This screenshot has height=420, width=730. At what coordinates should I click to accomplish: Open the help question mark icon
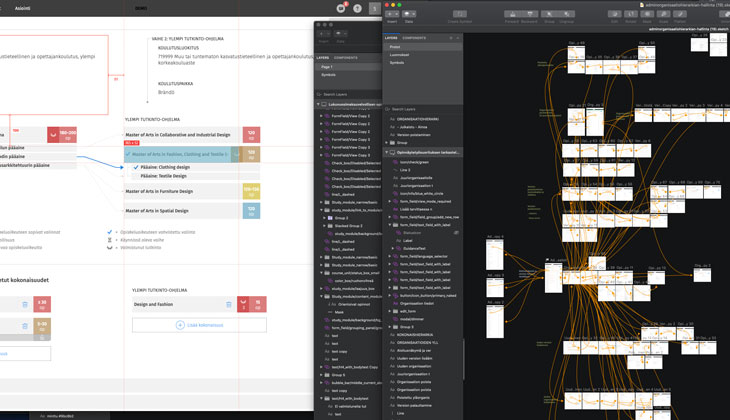click(x=357, y=8)
